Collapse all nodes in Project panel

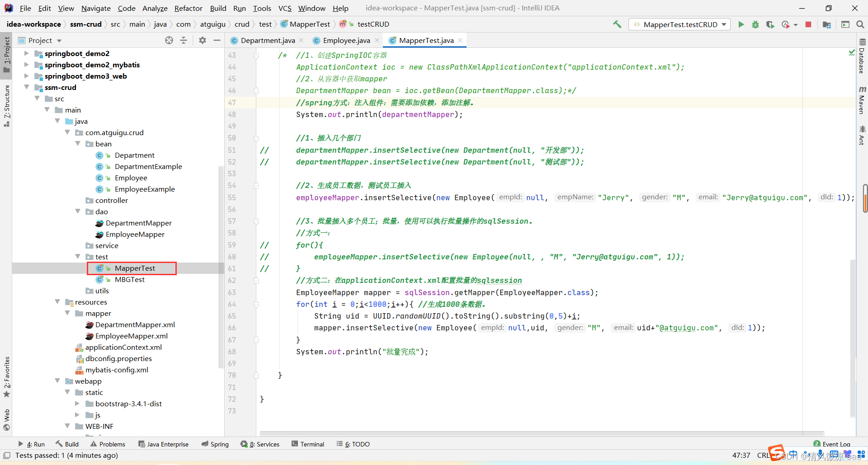tap(184, 40)
